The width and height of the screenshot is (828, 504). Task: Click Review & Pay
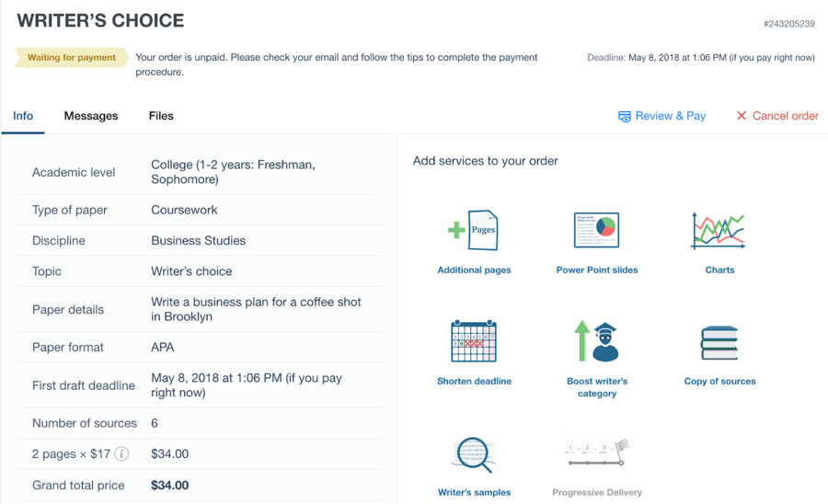click(x=661, y=116)
